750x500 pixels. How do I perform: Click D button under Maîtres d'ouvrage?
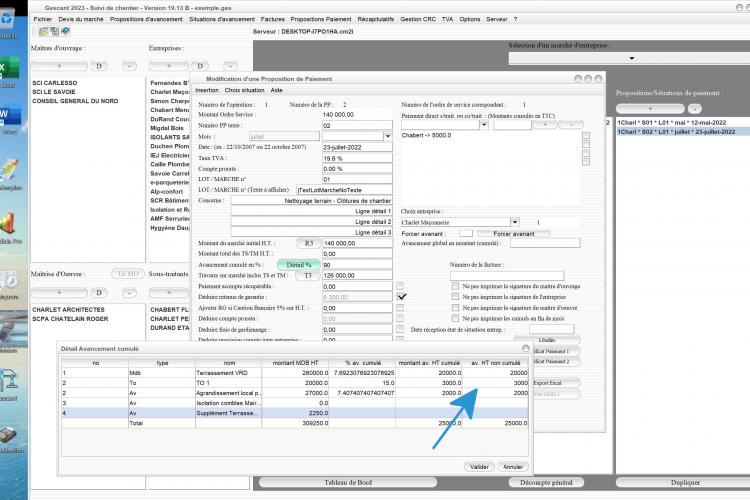(99, 66)
